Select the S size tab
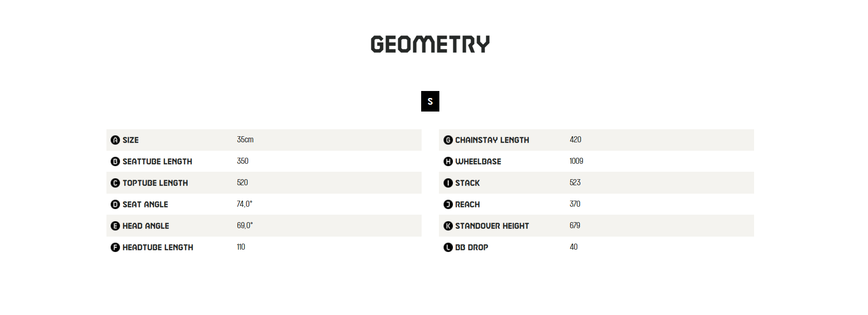Screen dimensions: 868x315 (x=430, y=101)
